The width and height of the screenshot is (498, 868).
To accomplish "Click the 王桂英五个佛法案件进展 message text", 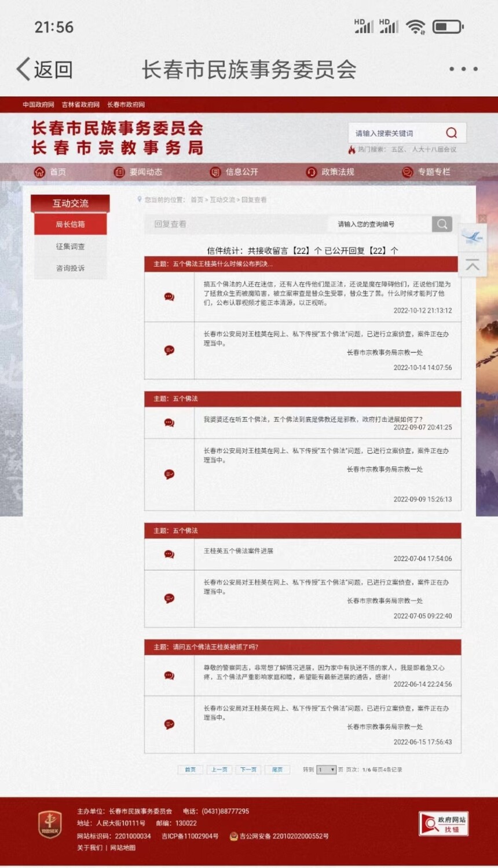I will click(x=238, y=551).
